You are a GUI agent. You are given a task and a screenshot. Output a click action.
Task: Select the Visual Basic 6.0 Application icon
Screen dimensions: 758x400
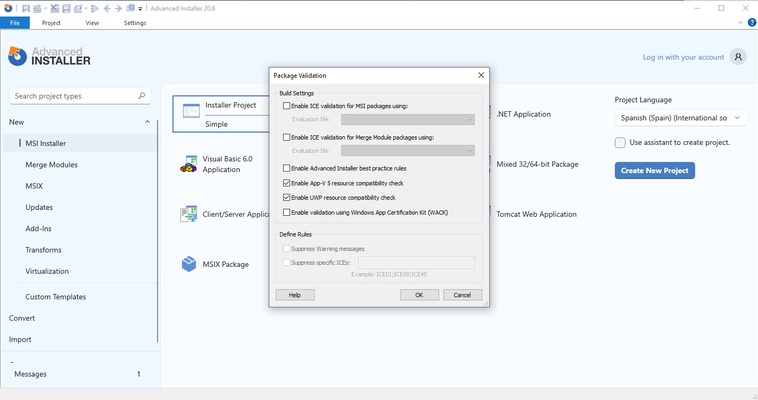point(189,164)
